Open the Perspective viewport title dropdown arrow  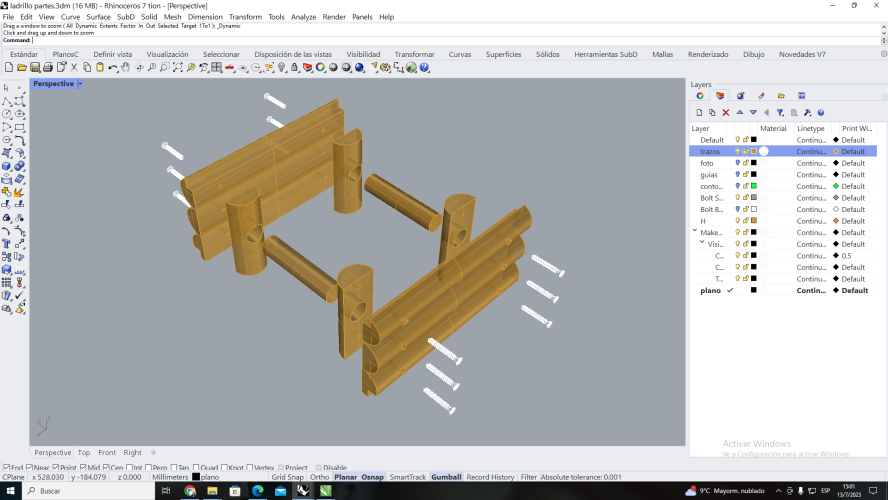click(x=80, y=84)
